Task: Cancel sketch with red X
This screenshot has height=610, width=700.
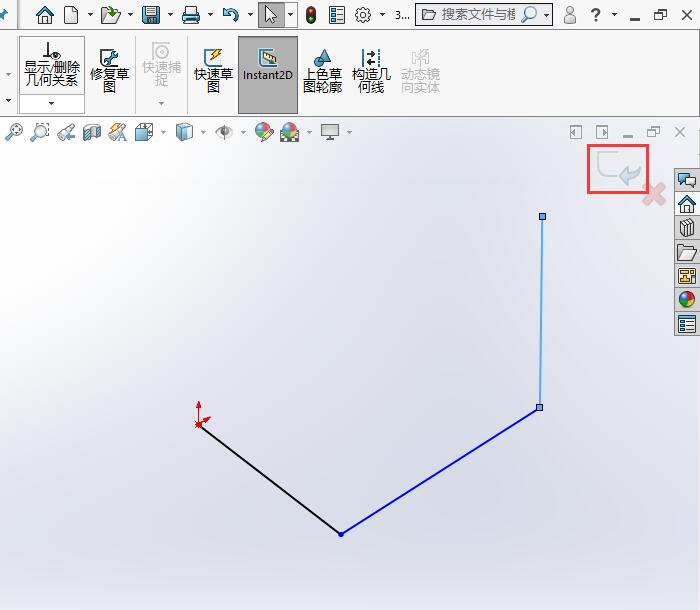Action: tap(654, 195)
